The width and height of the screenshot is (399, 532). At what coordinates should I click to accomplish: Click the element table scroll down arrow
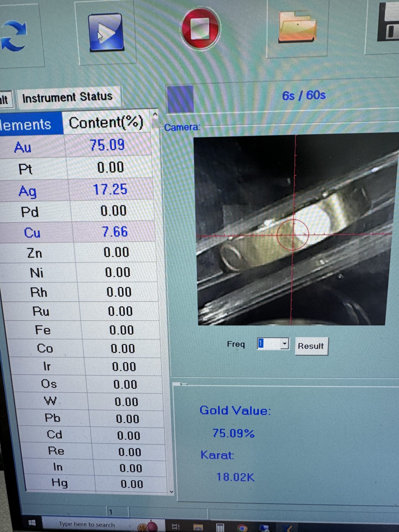point(171,492)
